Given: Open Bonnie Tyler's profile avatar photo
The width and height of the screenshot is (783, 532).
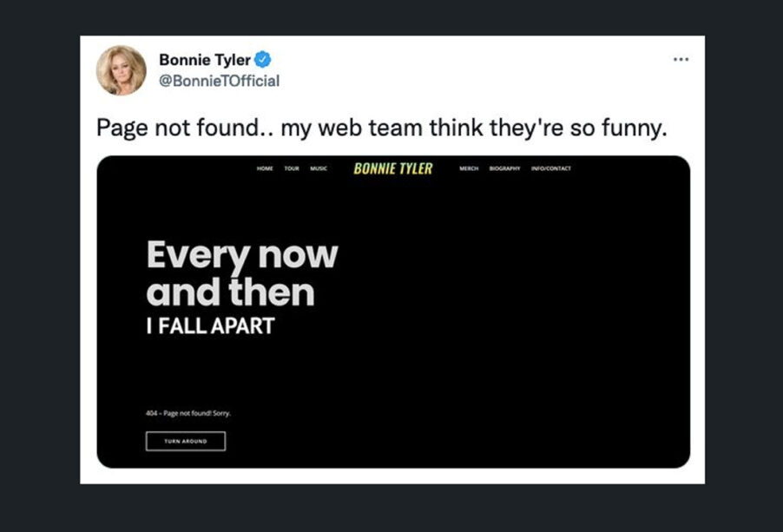Looking at the screenshot, I should 121,70.
